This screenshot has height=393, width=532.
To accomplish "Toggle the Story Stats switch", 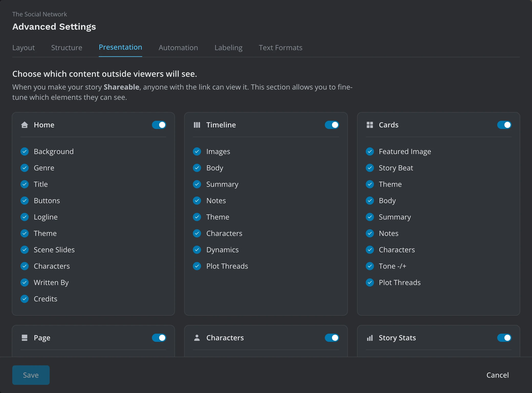I will tap(504, 338).
